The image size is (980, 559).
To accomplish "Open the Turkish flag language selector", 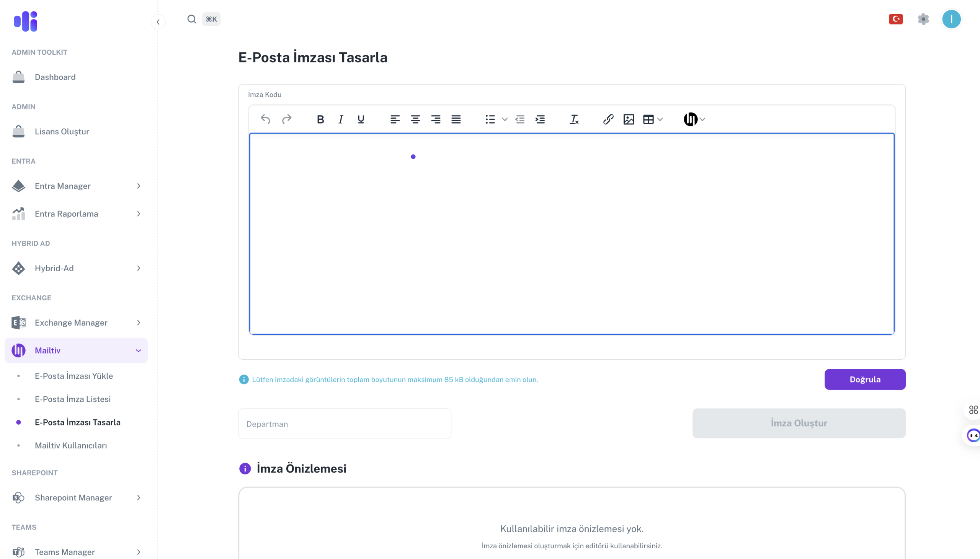I will [896, 18].
